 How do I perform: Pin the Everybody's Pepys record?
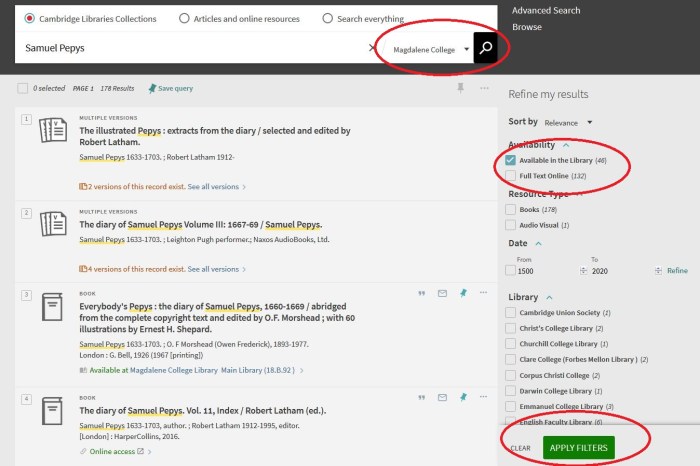[x=463, y=293]
